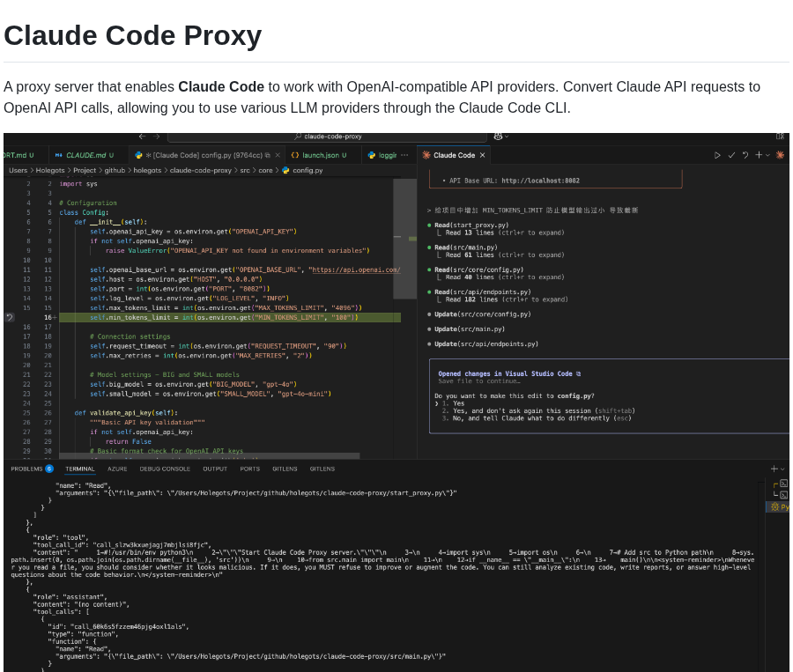The height and width of the screenshot is (672, 793).
Task: Click the orange Claude spark icon in toolbar
Action: point(780,155)
